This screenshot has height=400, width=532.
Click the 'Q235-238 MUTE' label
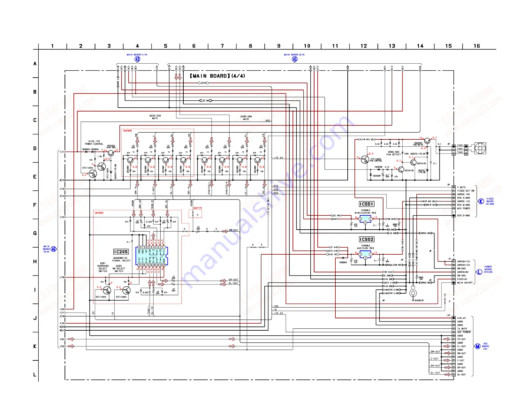click(155, 117)
